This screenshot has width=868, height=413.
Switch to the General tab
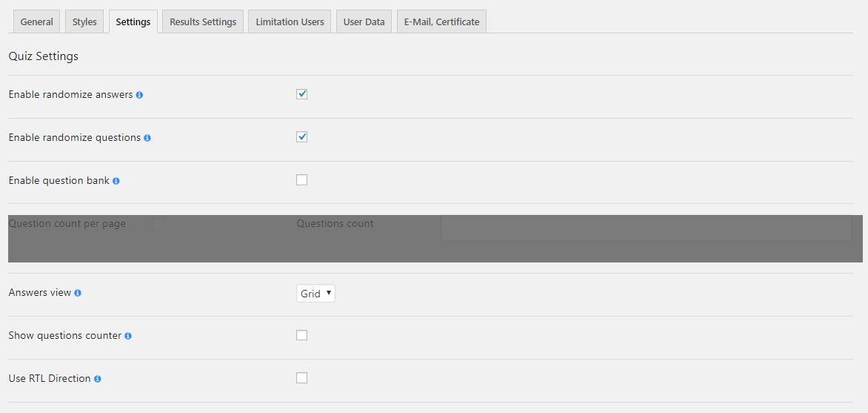[x=36, y=22]
